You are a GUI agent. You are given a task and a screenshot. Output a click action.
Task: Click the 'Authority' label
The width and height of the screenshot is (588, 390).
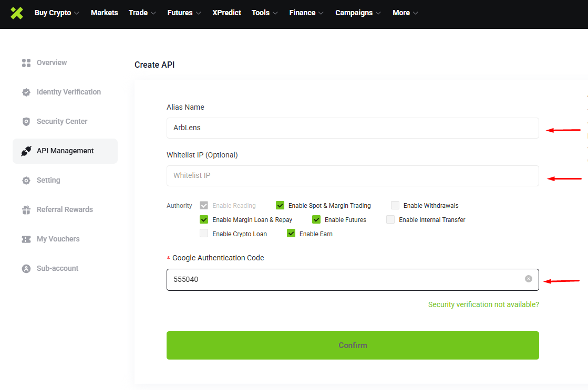pos(179,206)
